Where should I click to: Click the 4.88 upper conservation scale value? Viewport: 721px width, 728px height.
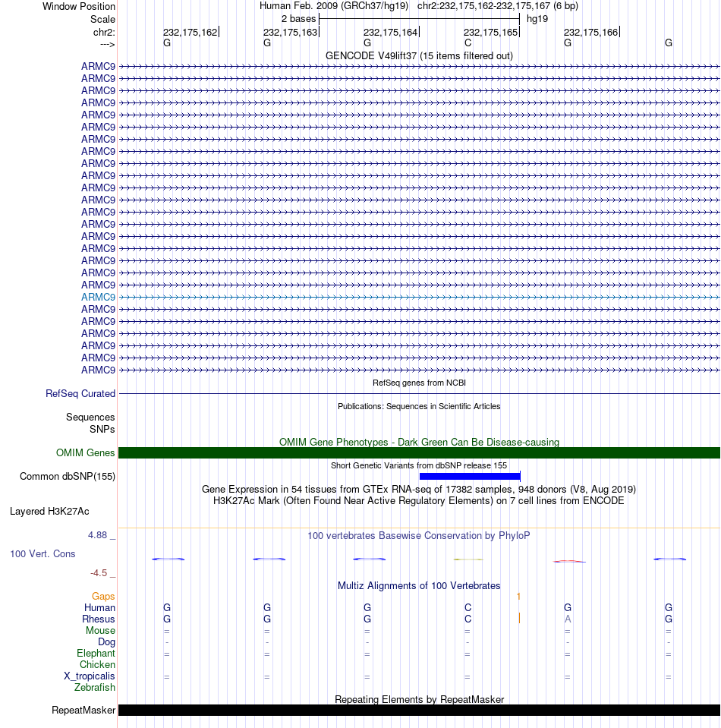[97, 535]
